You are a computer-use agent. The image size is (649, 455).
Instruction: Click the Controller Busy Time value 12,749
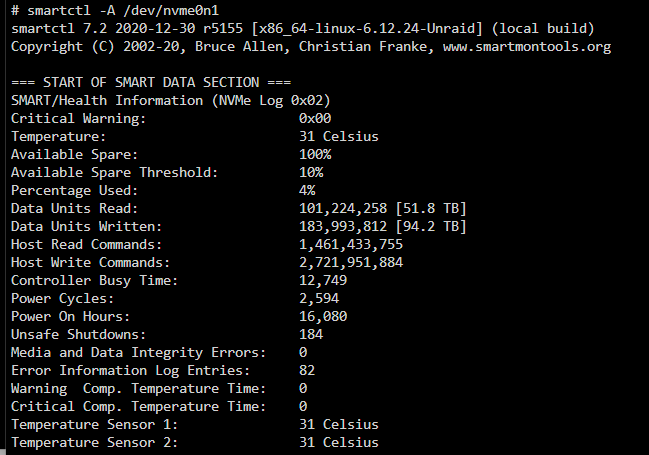(x=323, y=280)
